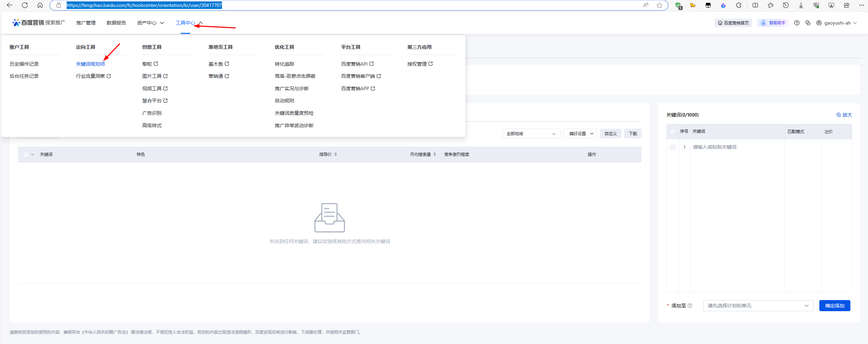Open 商盾-恶意点击屏蔽 entry
The width and height of the screenshot is (868, 344).
pyautogui.click(x=295, y=76)
